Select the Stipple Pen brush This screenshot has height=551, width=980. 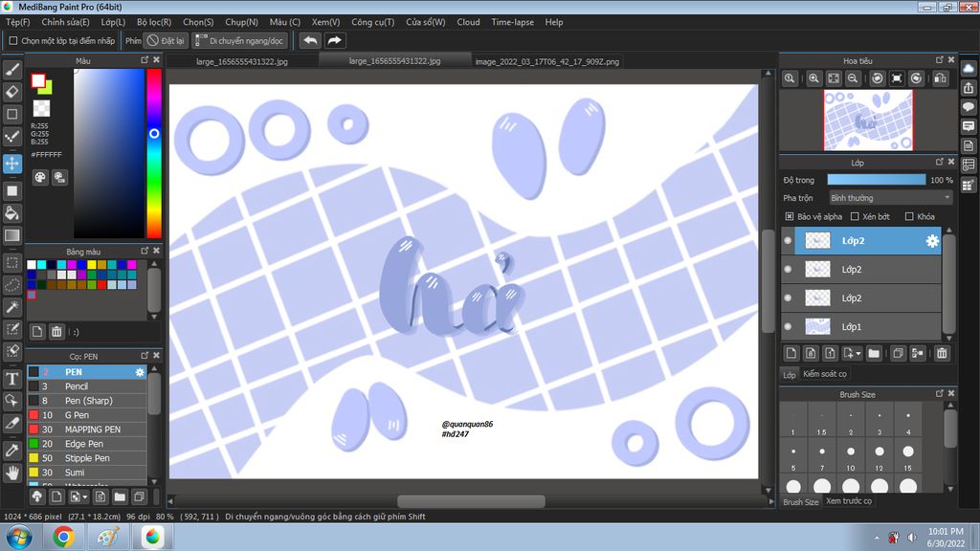tap(87, 458)
